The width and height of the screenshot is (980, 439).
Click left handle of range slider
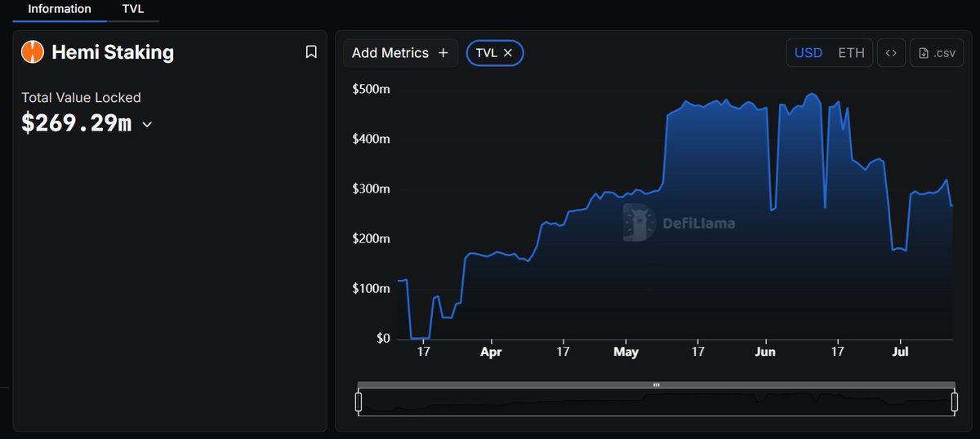click(359, 402)
